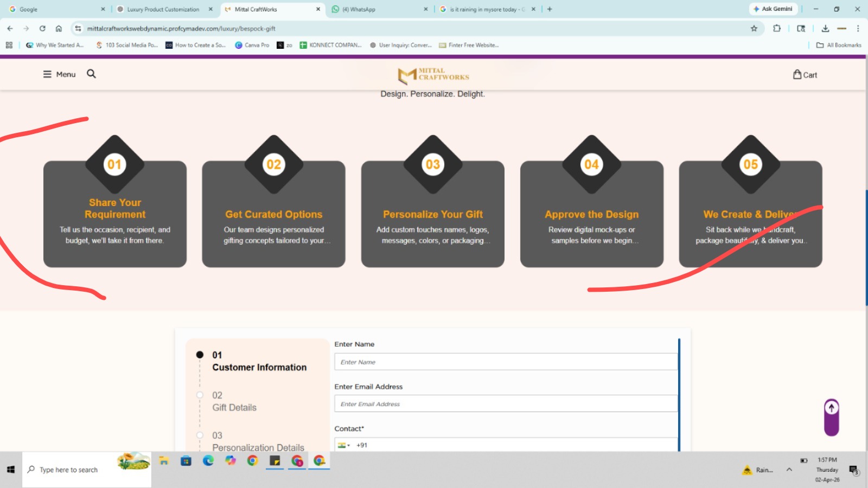Open Microsoft Edge from taskbar
Screen dimensions: 868x488
pos(208,461)
